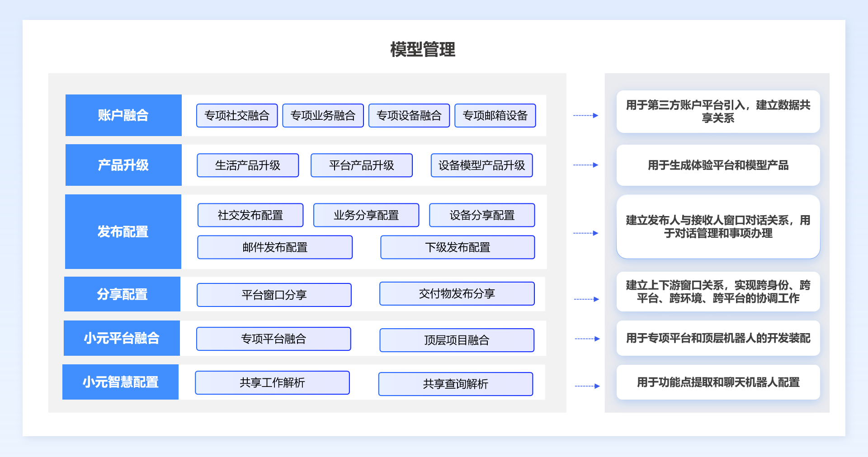Click the 平台窗口分享 button

click(x=274, y=295)
